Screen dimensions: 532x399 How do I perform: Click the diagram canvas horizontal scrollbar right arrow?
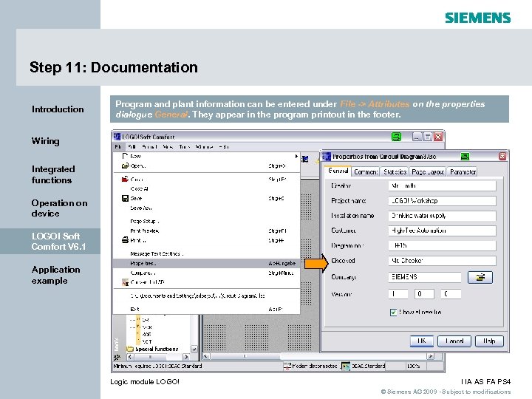[430, 356]
